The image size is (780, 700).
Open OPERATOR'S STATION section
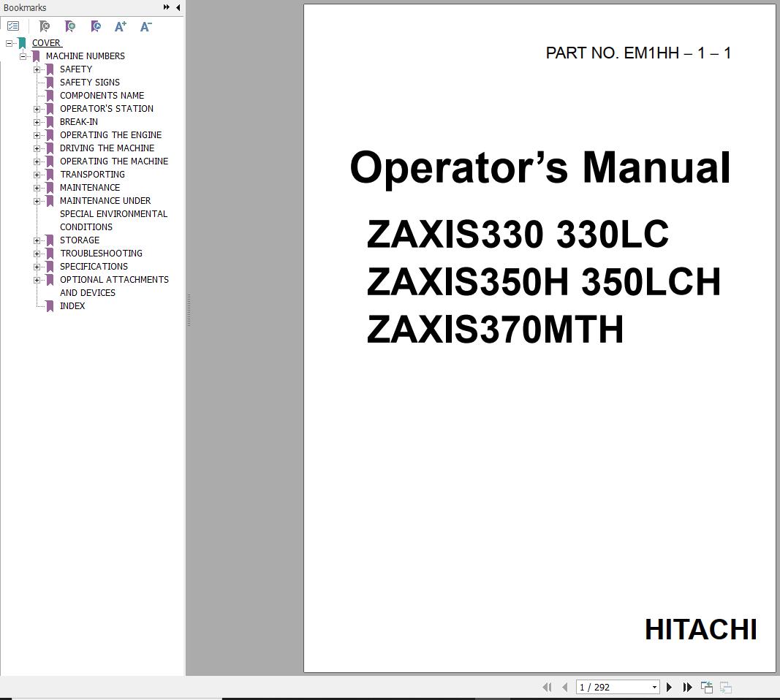(x=107, y=109)
